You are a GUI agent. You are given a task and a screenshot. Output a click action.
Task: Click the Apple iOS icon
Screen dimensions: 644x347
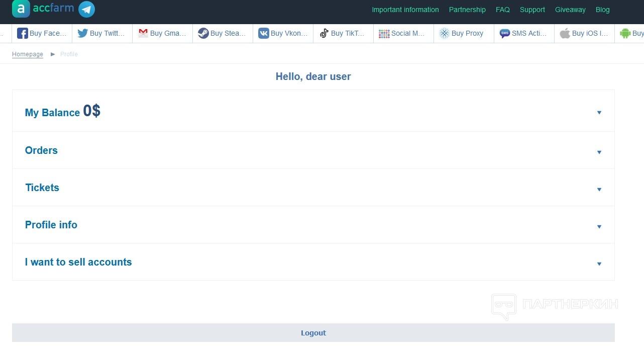point(565,33)
